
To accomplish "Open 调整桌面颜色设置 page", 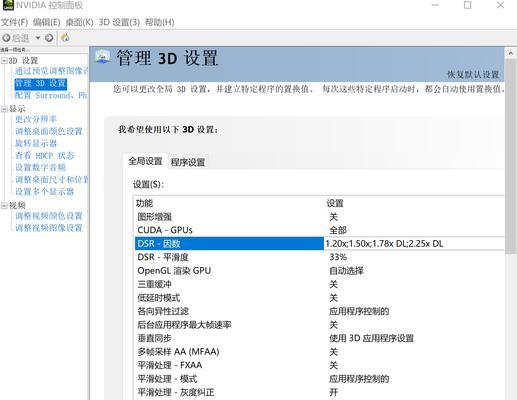I will 49,131.
